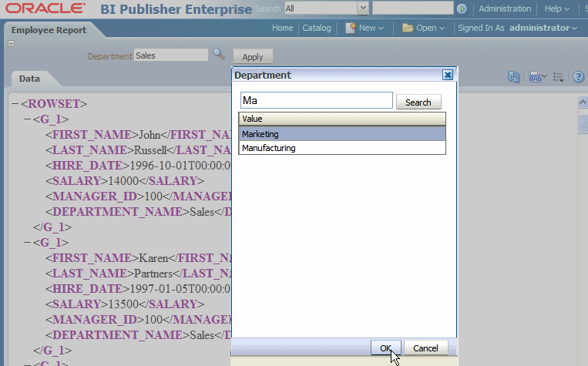Click the SALARY 14000 line
The height and width of the screenshot is (366, 588).
click(125, 181)
